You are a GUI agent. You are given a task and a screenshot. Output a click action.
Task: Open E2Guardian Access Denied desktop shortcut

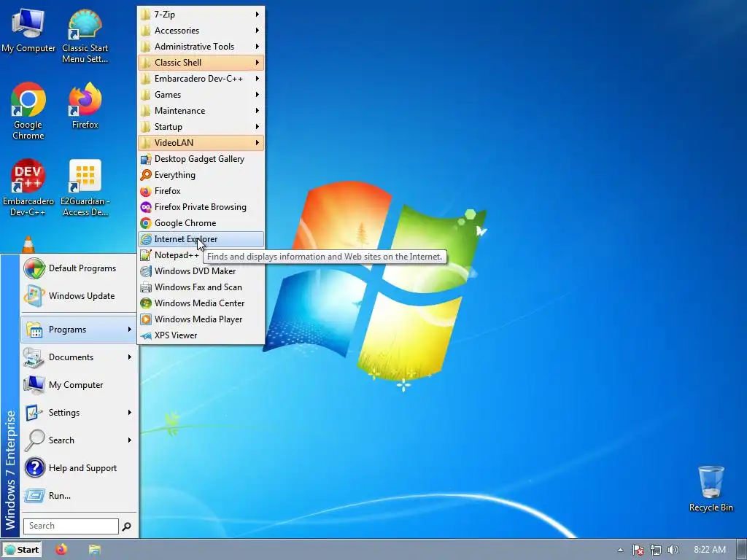click(85, 187)
